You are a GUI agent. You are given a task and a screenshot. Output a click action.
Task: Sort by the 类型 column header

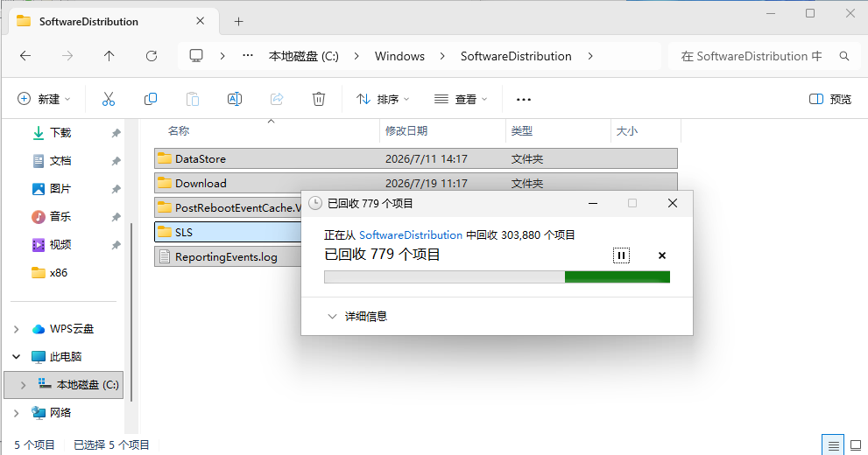point(522,130)
